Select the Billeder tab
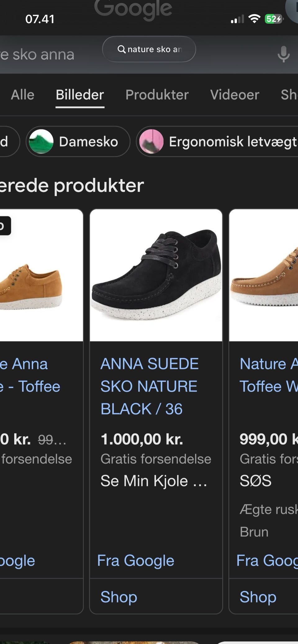The width and height of the screenshot is (298, 644). (x=80, y=95)
